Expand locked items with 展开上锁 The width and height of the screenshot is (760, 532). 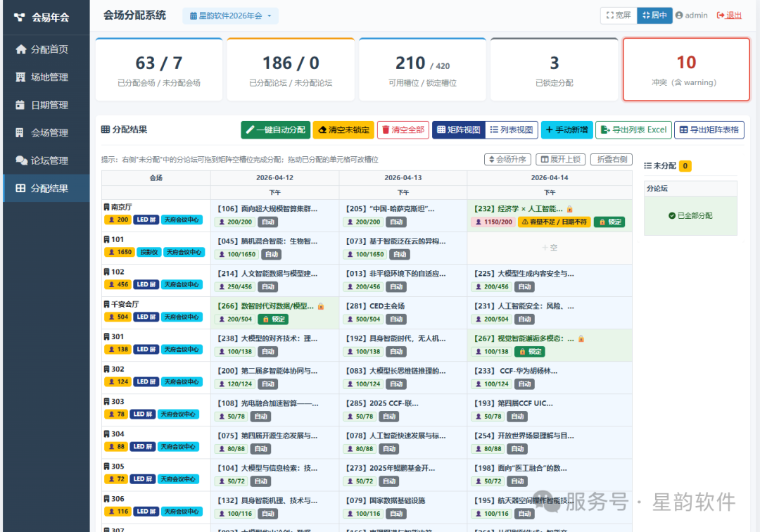click(561, 160)
